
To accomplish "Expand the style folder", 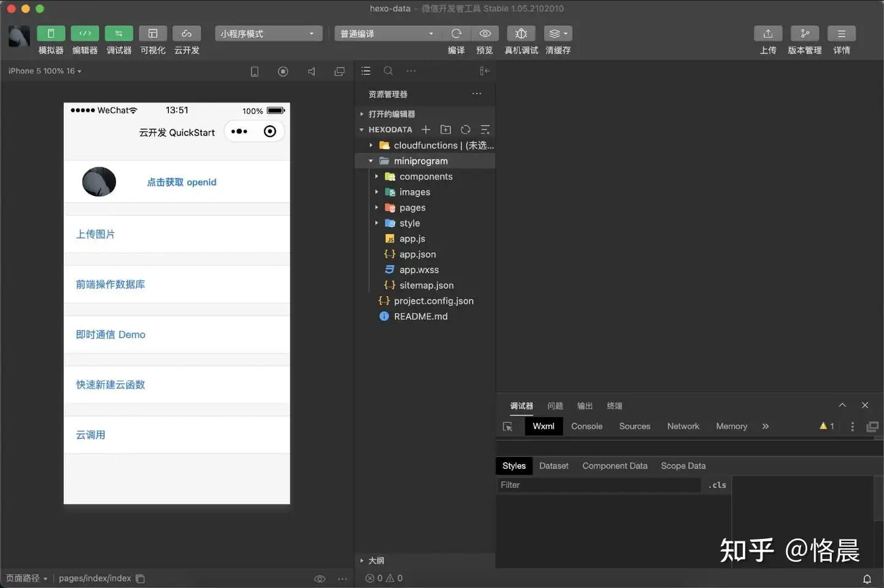I will pos(425,223).
